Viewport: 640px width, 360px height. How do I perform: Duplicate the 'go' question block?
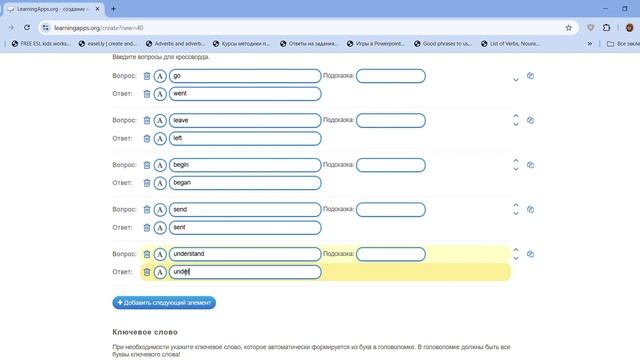point(530,76)
